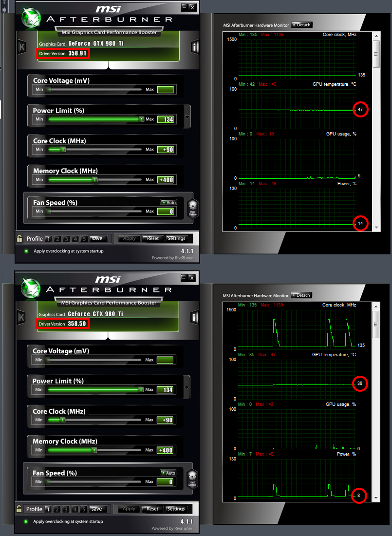Click Save profile button in lower window
Screen dimensions: 392x536
(97, 509)
